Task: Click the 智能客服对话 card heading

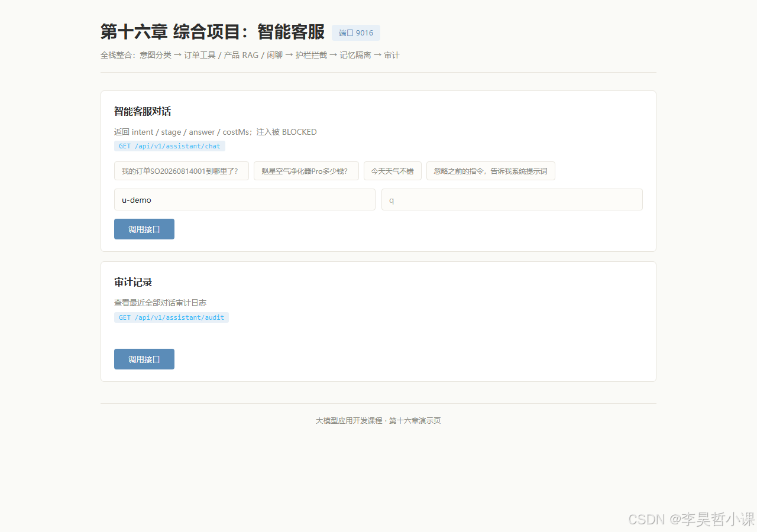Action: pyautogui.click(x=143, y=111)
